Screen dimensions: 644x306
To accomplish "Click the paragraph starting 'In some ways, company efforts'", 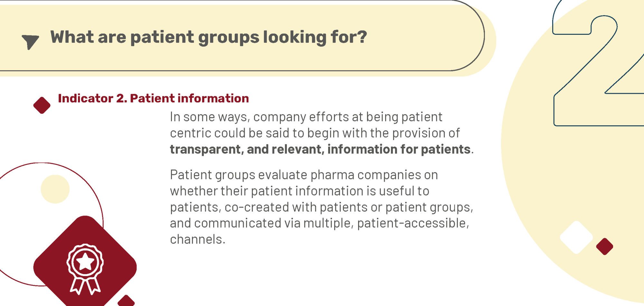I will tap(322, 133).
